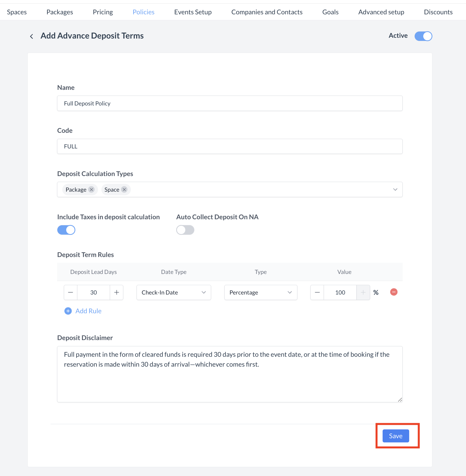Click the blue plus icon for Add Rule
The height and width of the screenshot is (476, 466).
(68, 311)
